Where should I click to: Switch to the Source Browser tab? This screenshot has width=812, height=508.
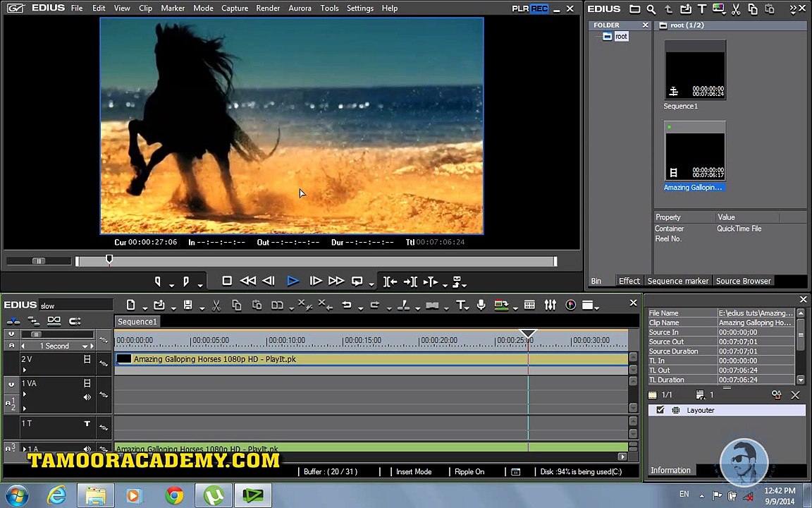(x=743, y=281)
